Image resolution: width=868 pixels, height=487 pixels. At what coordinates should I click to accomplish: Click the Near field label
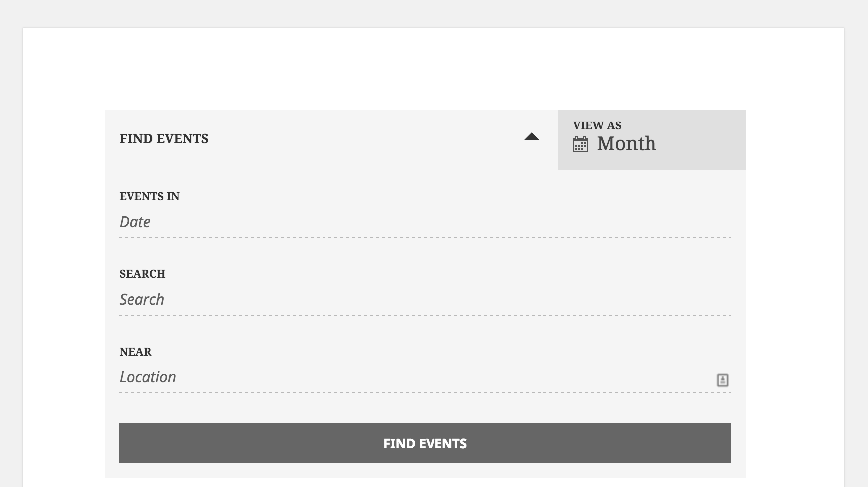135,352
